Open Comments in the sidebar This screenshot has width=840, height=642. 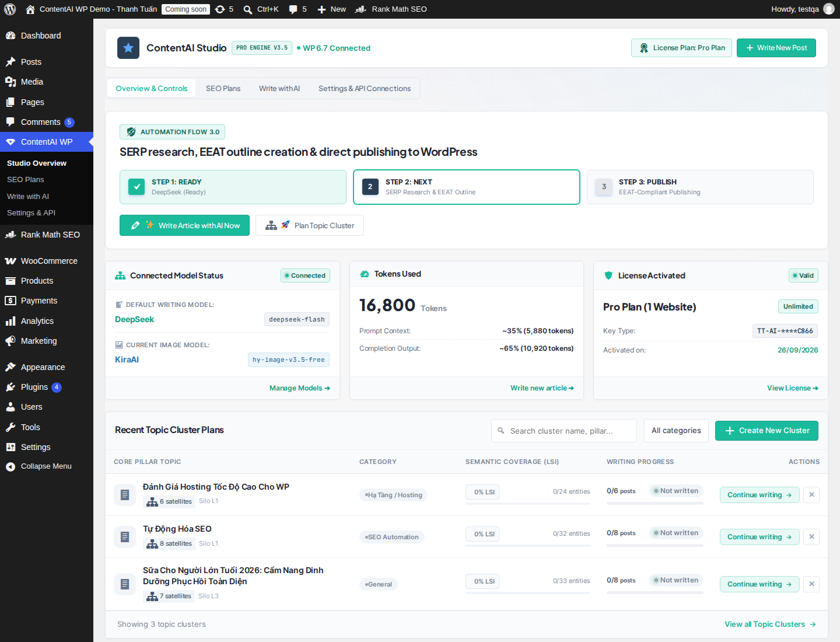point(47,122)
